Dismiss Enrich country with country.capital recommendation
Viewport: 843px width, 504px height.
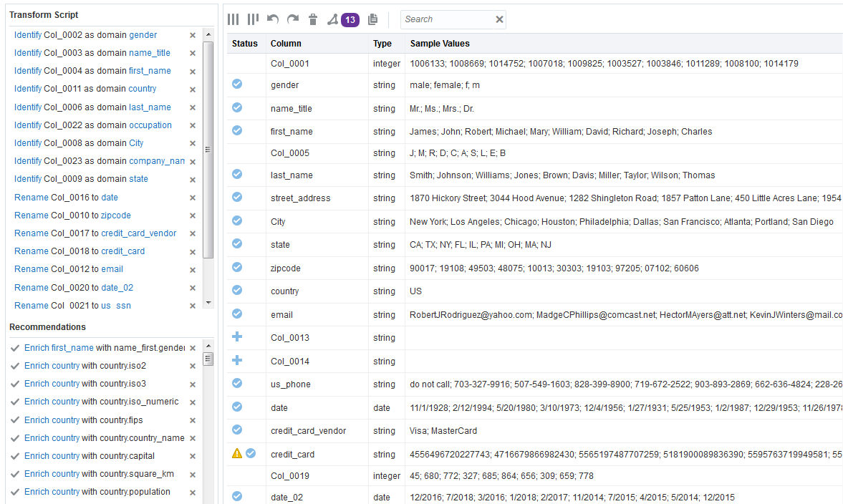click(193, 456)
